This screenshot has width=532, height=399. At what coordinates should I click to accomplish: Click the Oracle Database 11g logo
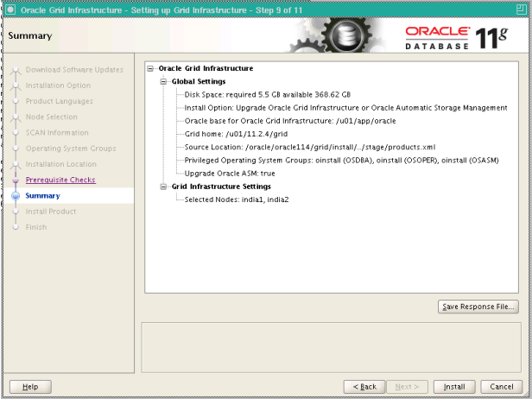coord(456,38)
